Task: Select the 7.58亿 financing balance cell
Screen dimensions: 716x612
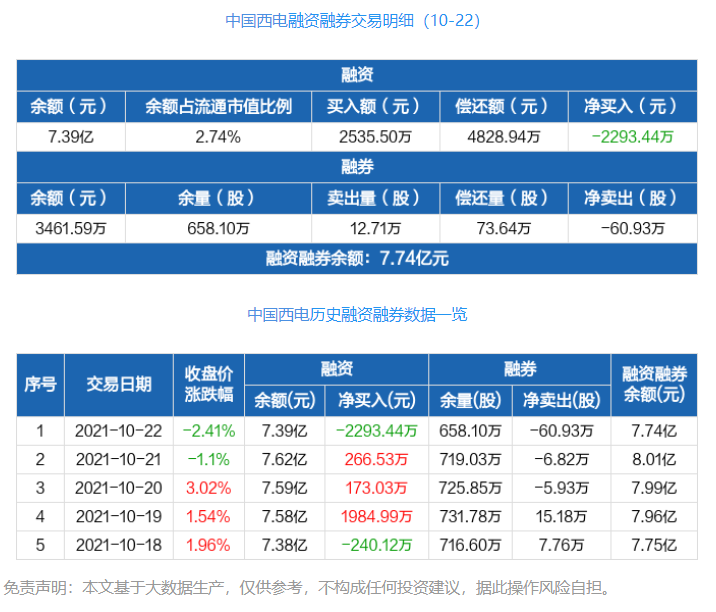Action: [x=284, y=517]
